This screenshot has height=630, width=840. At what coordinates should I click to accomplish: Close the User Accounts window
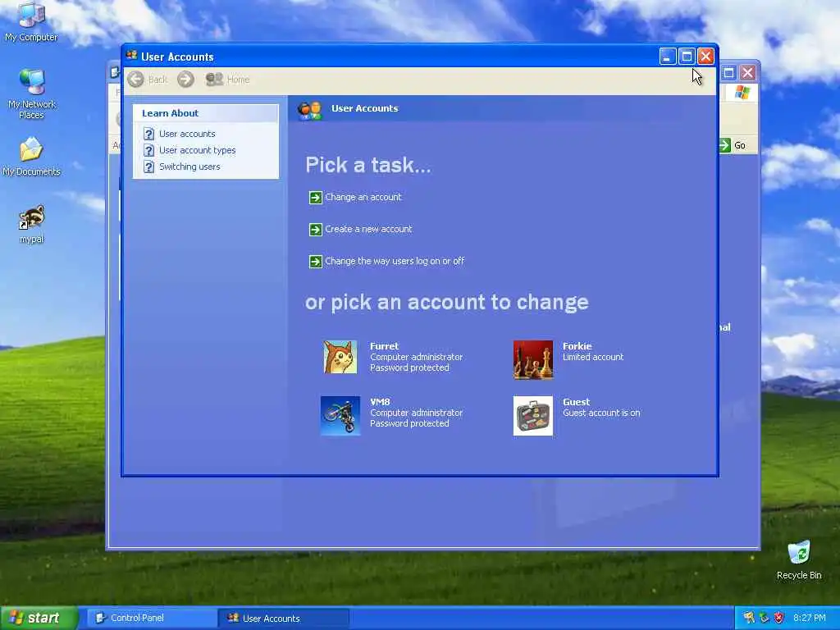point(705,57)
